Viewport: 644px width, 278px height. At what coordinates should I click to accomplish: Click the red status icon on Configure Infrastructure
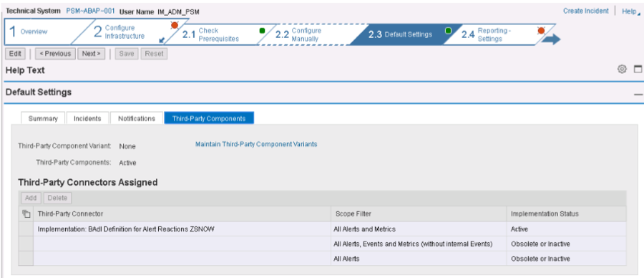pos(174,25)
